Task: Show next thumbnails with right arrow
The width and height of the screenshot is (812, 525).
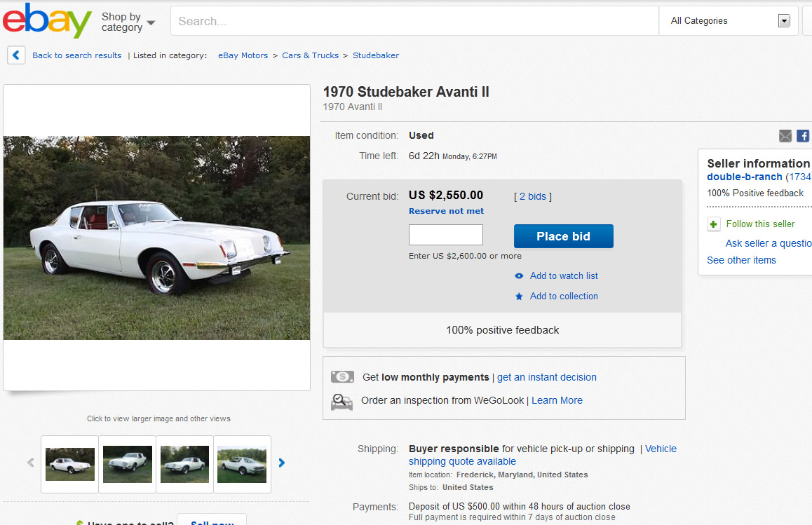Action: 282,463
